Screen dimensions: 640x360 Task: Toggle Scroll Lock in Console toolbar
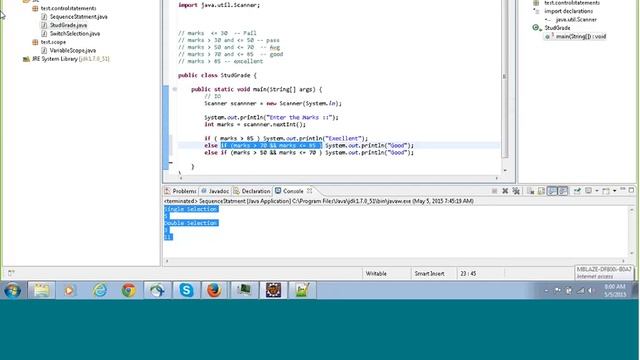tap(541, 191)
